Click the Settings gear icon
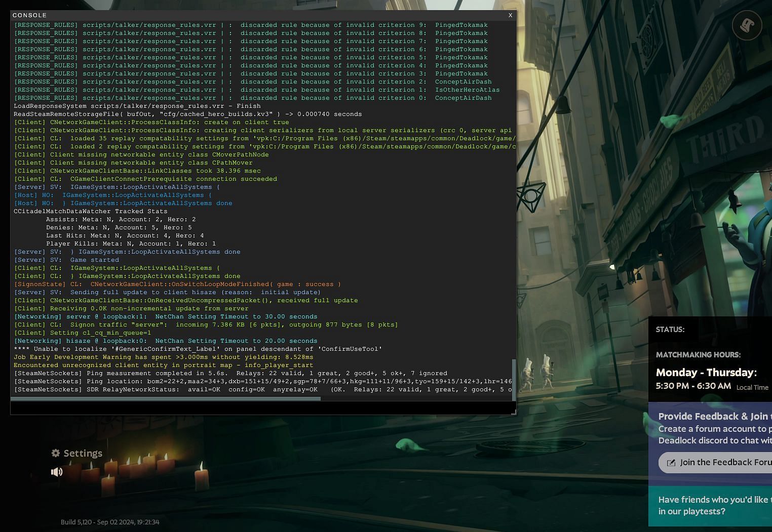The height and width of the screenshot is (532, 772). coord(56,453)
